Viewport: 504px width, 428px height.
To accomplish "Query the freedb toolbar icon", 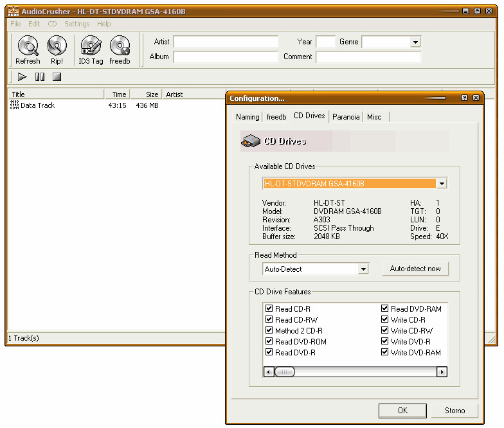I will pos(120,46).
